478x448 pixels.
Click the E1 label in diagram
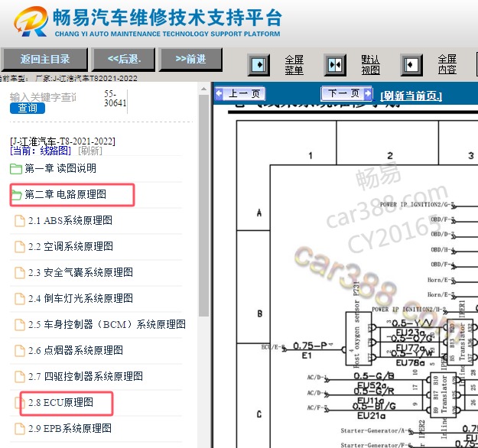click(x=307, y=355)
